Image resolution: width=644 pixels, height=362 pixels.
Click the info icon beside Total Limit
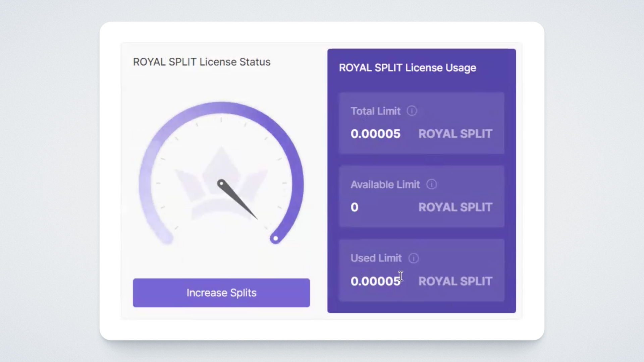412,111
